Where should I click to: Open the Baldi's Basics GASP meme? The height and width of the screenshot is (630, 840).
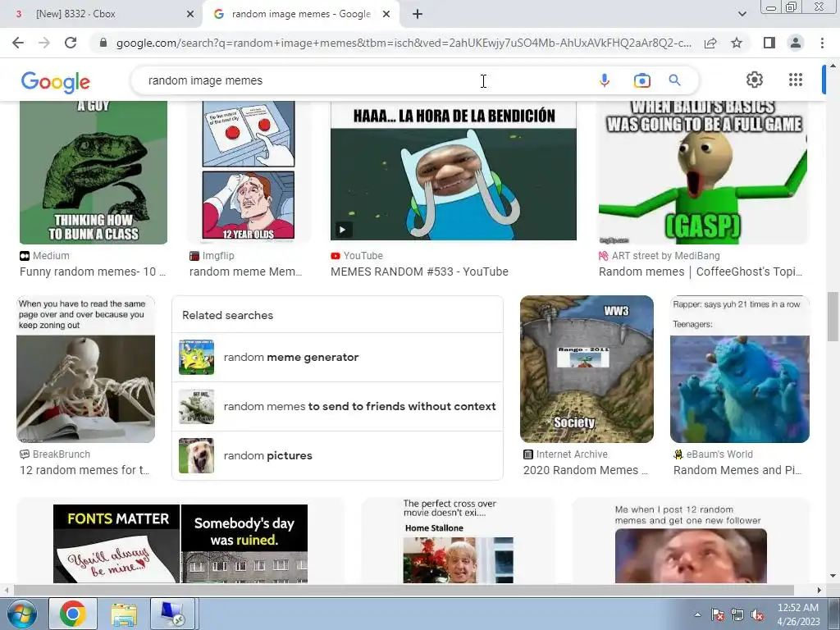coord(703,172)
